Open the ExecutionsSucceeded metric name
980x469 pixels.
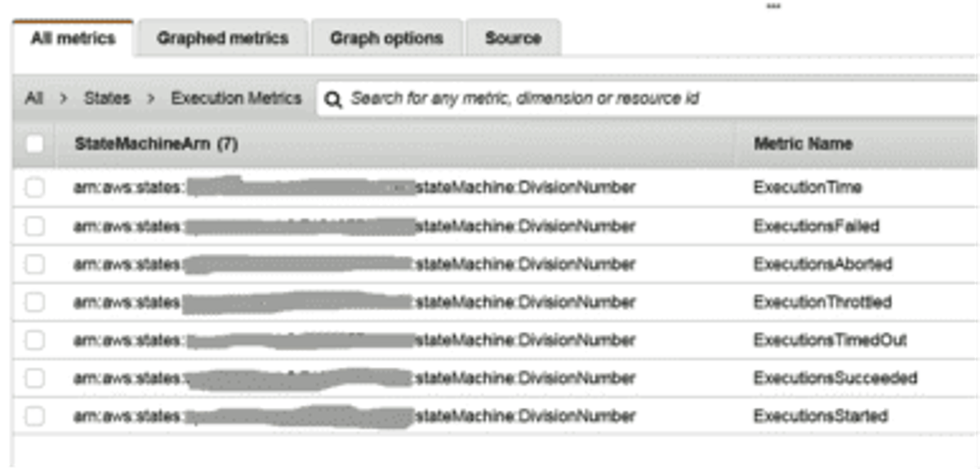click(835, 378)
